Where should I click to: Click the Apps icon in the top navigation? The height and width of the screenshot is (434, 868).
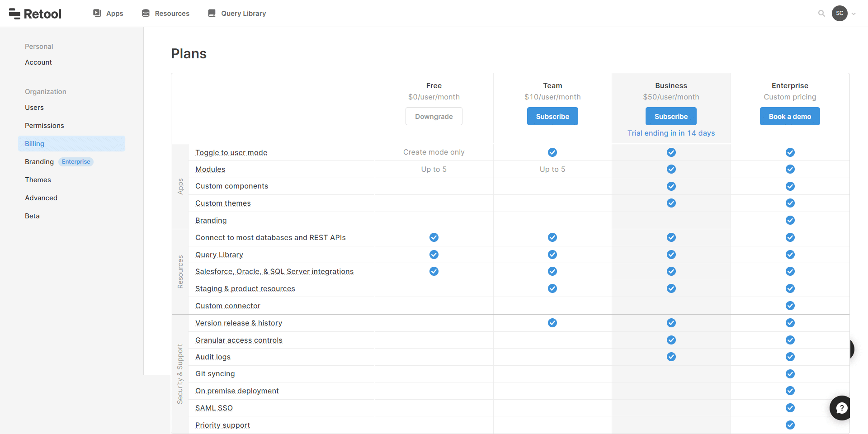coord(97,13)
